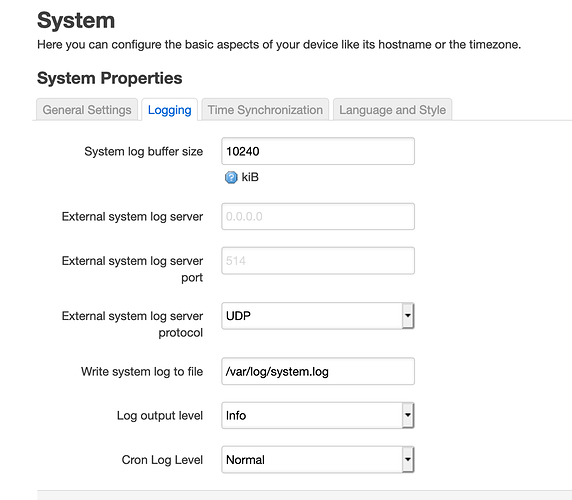Click the Log output level label
The width and height of the screenshot is (572, 500).
160,416
